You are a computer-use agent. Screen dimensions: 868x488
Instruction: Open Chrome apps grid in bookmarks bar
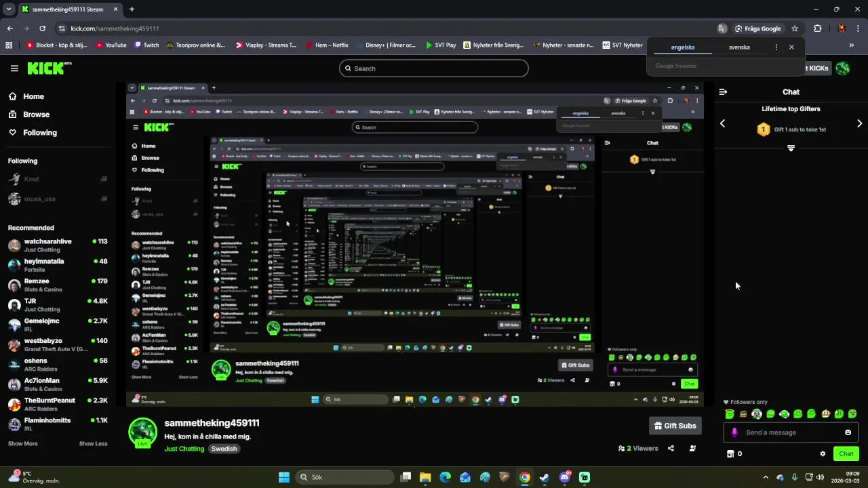(9, 45)
